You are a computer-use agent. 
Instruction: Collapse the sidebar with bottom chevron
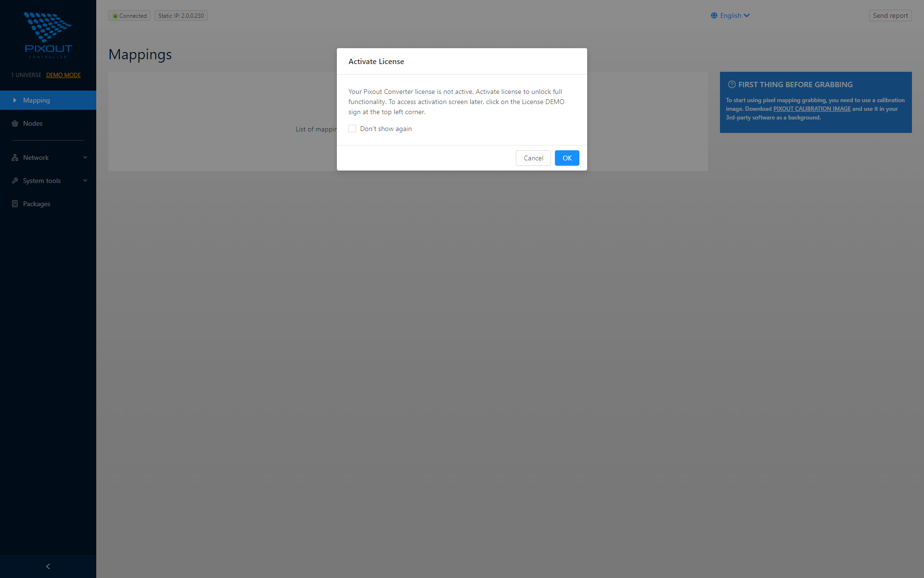[x=48, y=566]
